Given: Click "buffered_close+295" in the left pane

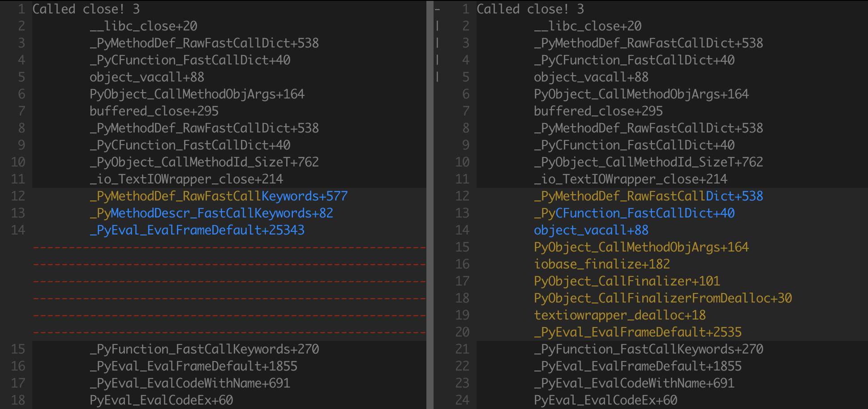Looking at the screenshot, I should [154, 111].
